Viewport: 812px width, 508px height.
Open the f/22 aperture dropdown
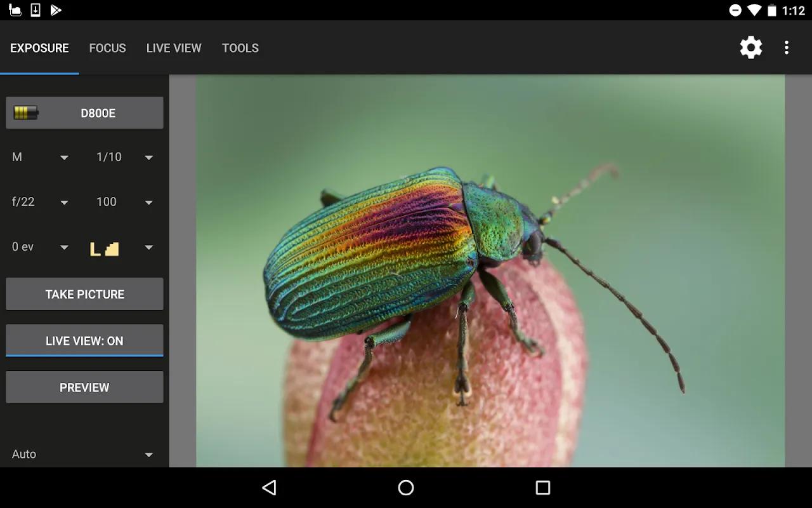pos(41,202)
